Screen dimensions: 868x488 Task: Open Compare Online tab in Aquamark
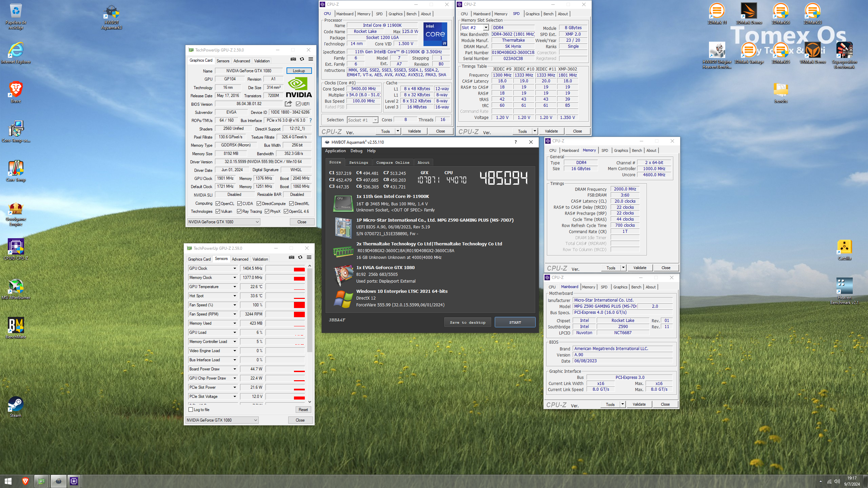coord(393,163)
